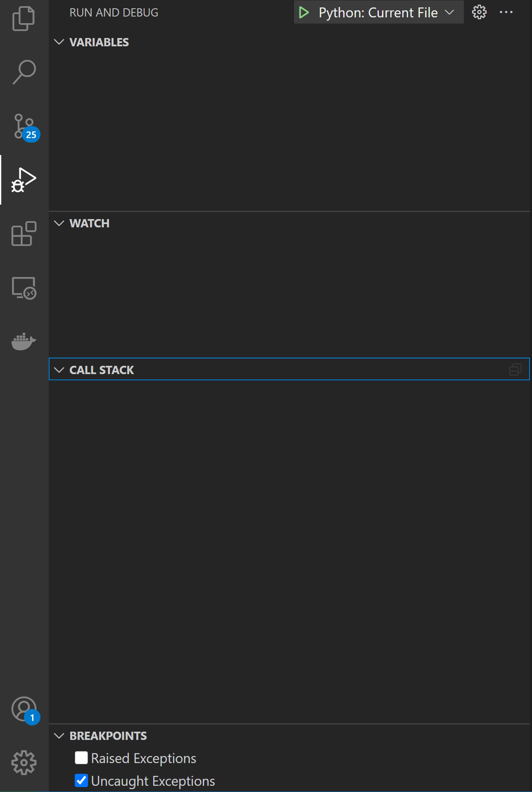This screenshot has width=532, height=792.
Task: Collapse the WATCH section
Action: pyautogui.click(x=59, y=223)
